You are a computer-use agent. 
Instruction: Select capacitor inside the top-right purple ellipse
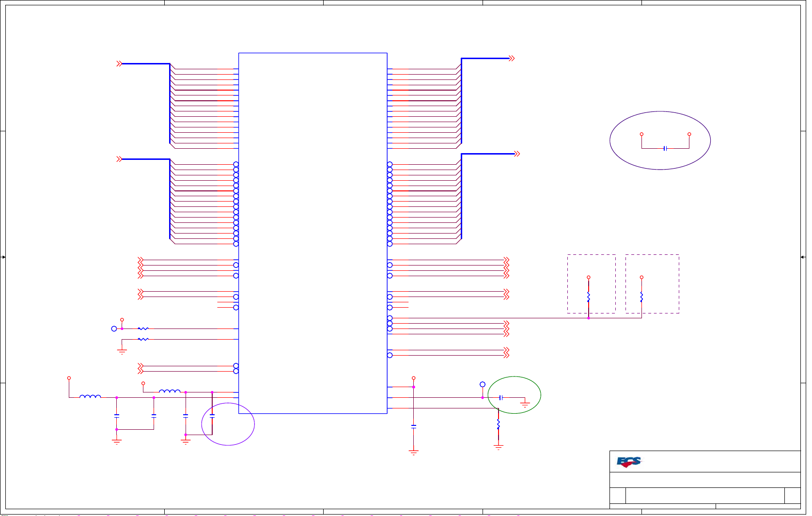[665, 148]
